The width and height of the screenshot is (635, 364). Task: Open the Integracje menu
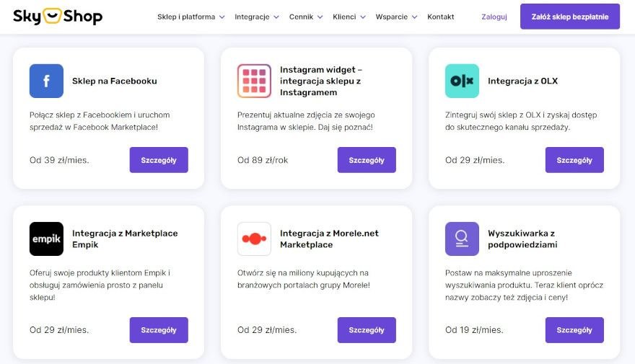252,17
